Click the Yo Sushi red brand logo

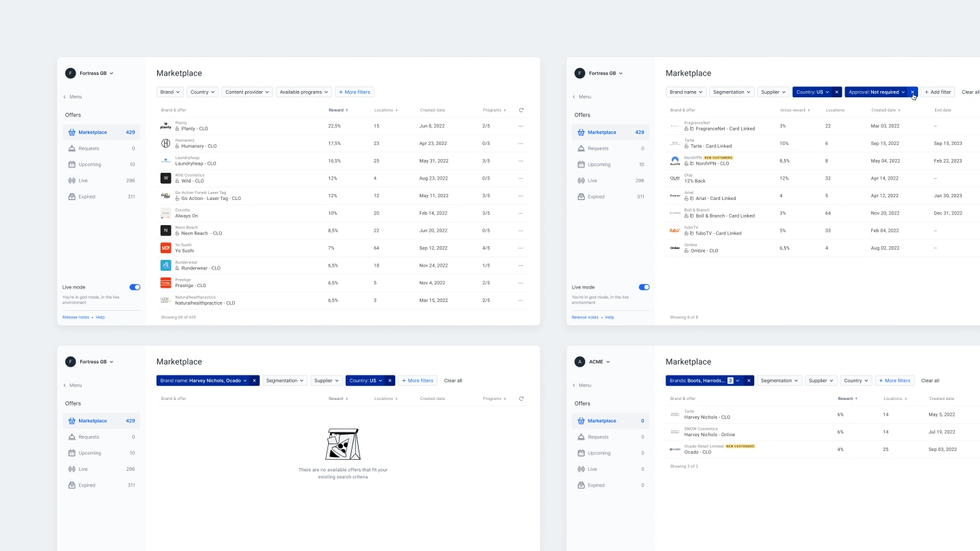click(165, 248)
